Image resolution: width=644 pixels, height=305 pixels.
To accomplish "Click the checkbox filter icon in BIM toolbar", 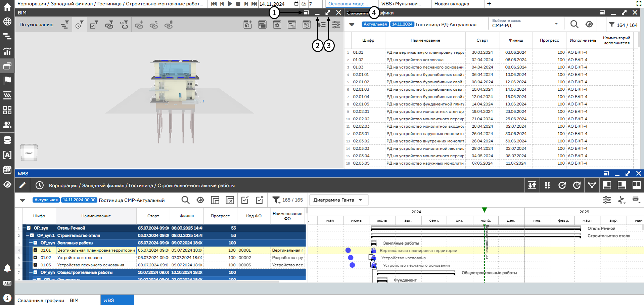I will tap(94, 25).
